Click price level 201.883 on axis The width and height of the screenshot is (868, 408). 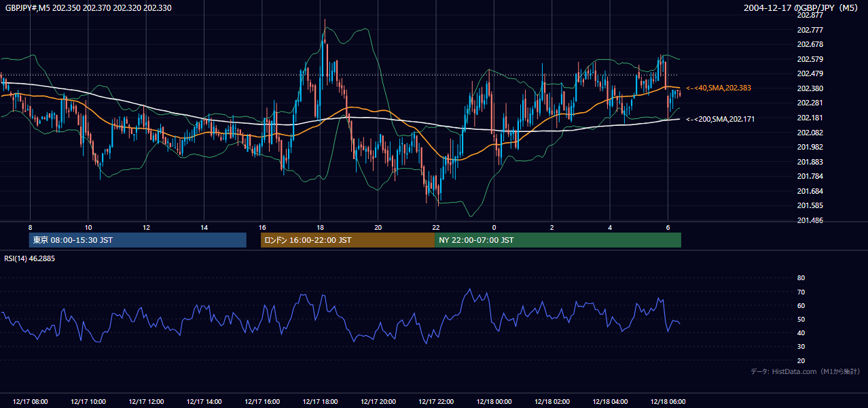(810, 162)
